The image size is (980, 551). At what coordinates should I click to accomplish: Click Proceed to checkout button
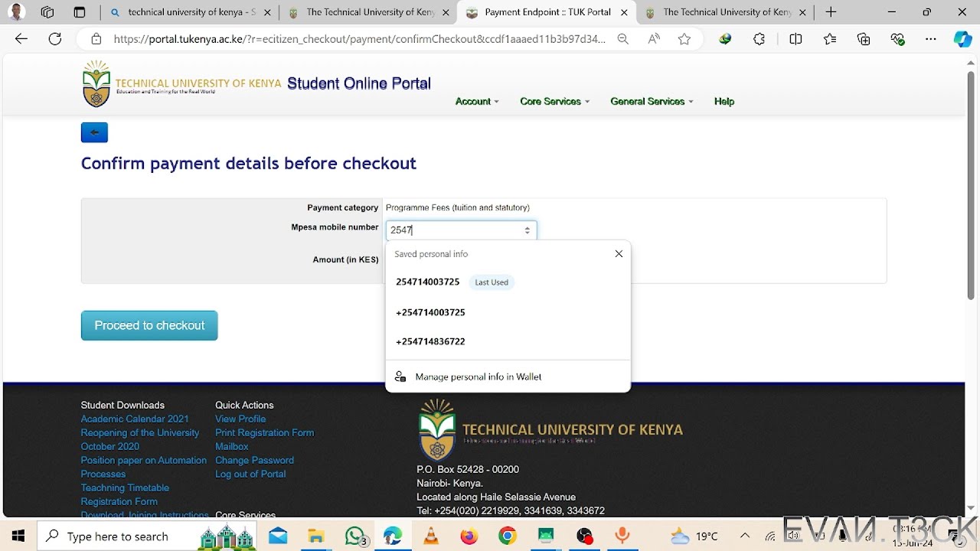click(x=149, y=325)
